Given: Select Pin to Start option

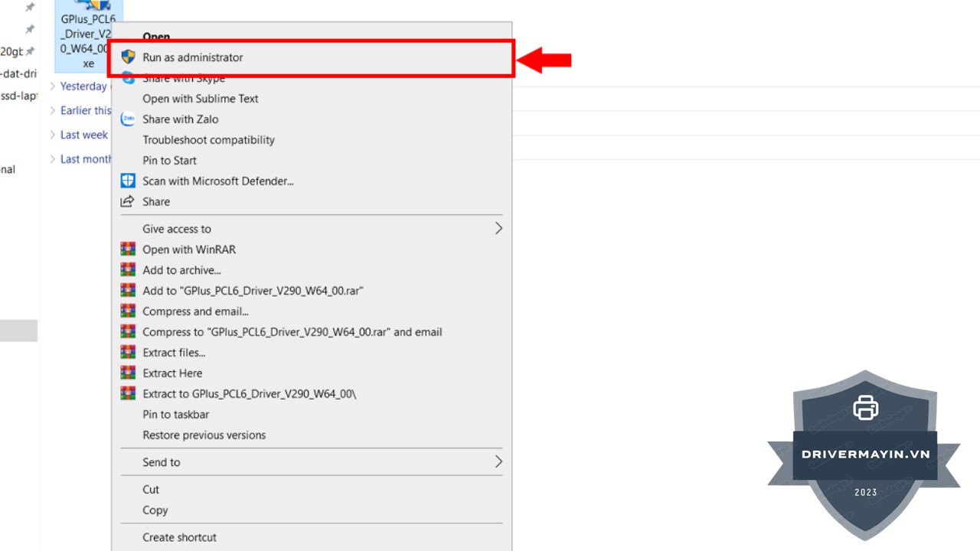Looking at the screenshot, I should 169,161.
